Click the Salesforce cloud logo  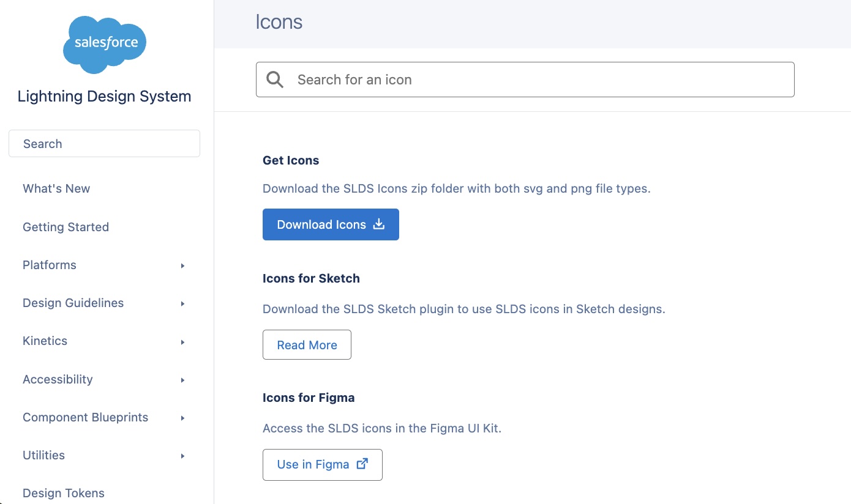point(104,43)
